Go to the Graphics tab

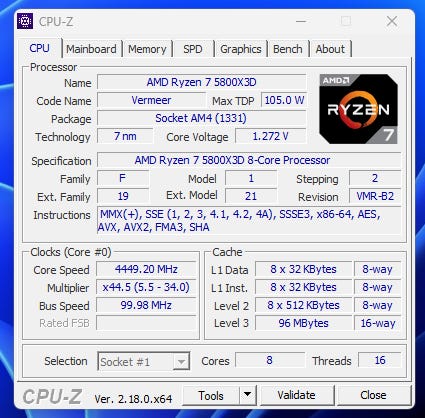pos(241,49)
